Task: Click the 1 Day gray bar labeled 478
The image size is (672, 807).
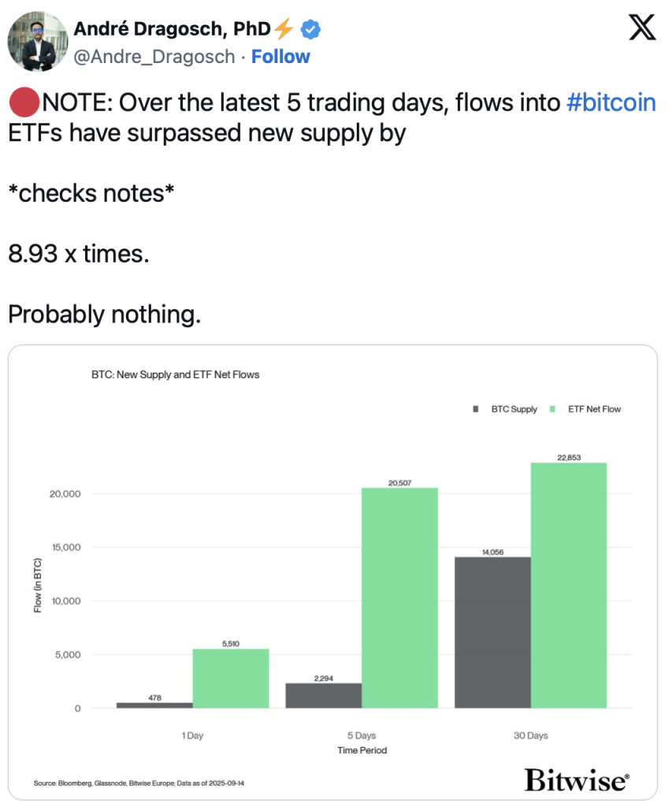Action: (x=154, y=705)
